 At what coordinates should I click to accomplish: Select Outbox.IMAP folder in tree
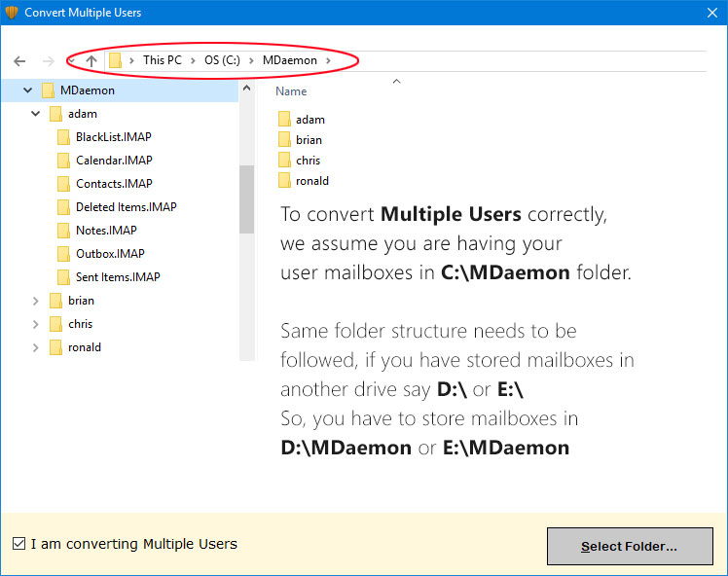point(111,253)
